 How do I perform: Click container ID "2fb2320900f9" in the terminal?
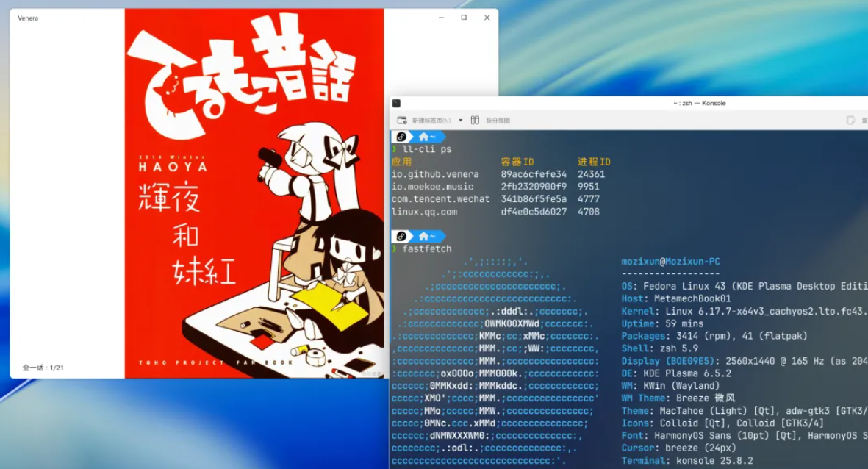pyautogui.click(x=534, y=187)
